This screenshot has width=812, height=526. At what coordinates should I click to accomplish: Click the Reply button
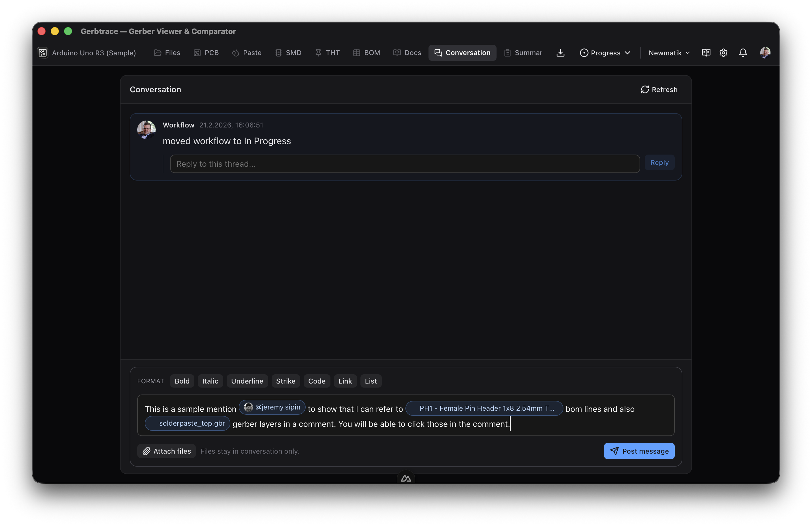tap(659, 163)
